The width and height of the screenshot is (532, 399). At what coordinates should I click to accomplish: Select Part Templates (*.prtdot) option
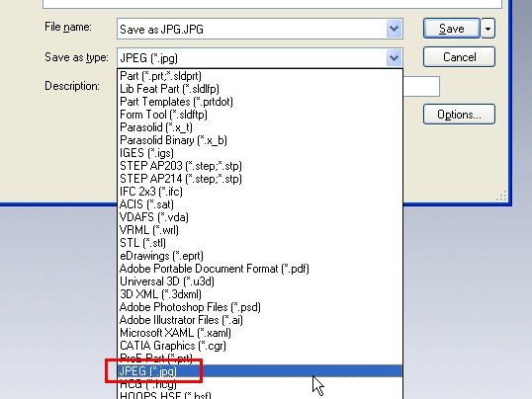click(260, 102)
